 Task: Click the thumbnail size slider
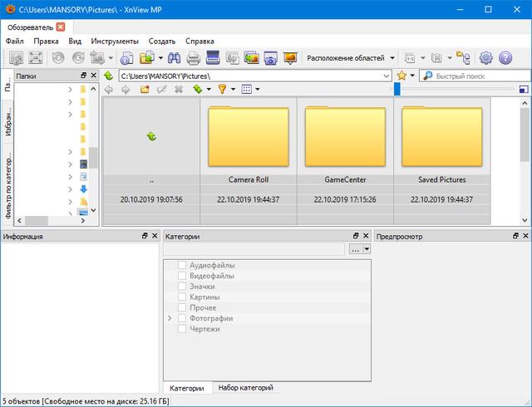397,89
